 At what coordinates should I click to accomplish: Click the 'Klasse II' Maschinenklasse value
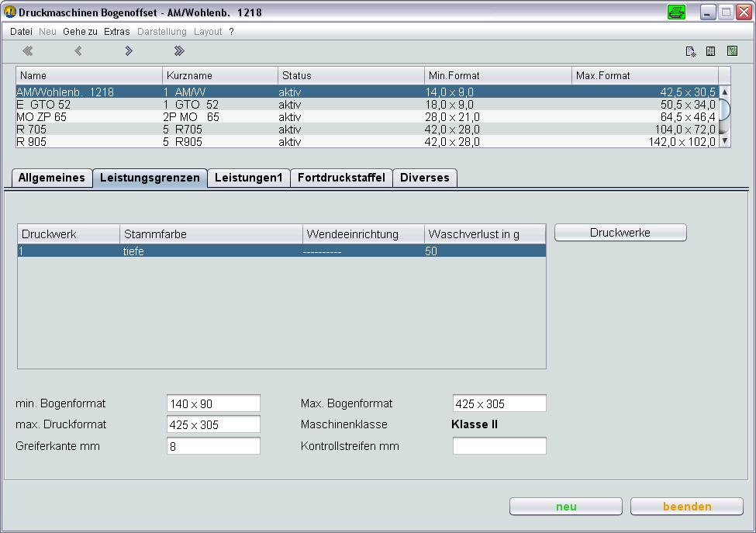[x=475, y=424]
